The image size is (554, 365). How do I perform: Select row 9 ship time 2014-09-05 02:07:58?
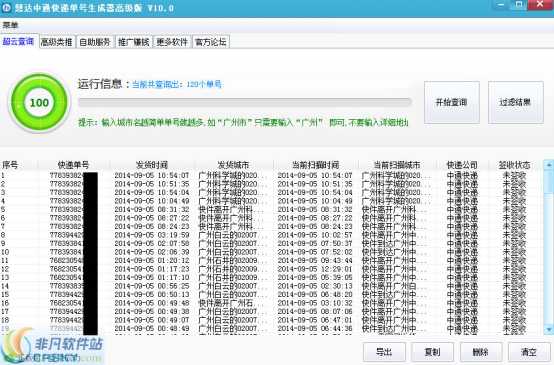[152, 243]
